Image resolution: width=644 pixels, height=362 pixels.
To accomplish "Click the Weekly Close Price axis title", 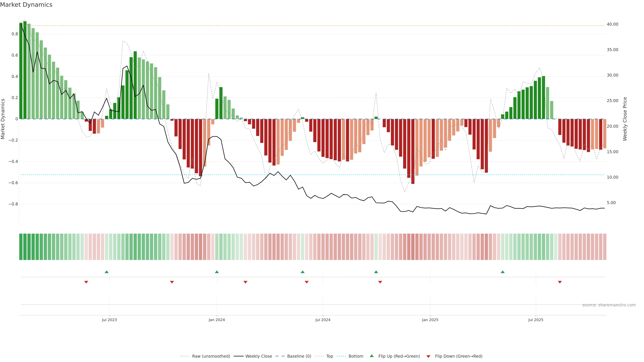I will [625, 119].
